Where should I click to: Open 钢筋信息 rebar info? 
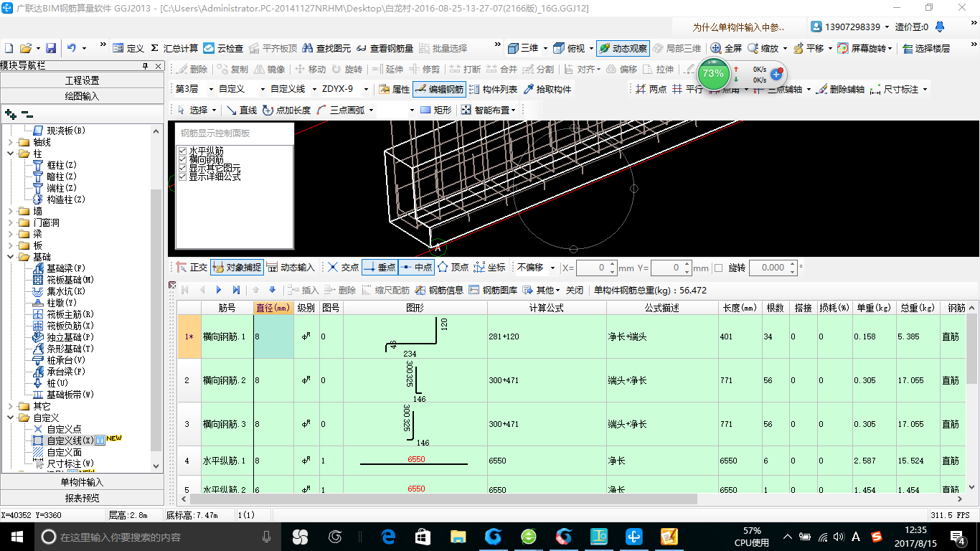439,290
